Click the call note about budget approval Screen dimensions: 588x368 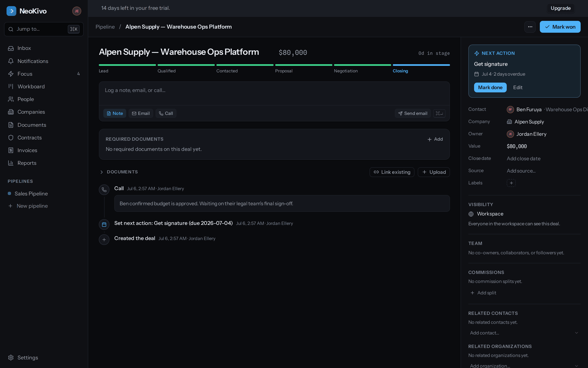point(282,203)
